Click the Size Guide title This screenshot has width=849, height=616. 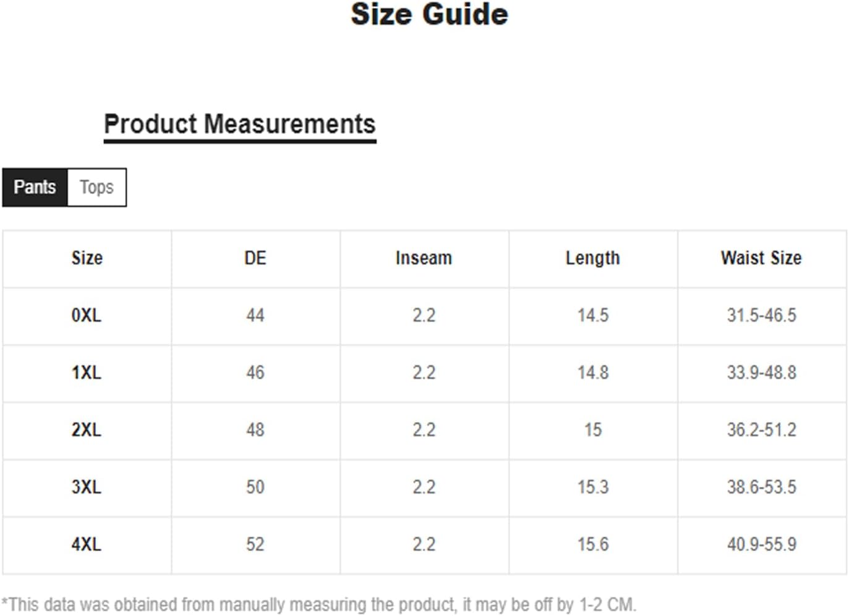[x=430, y=14]
